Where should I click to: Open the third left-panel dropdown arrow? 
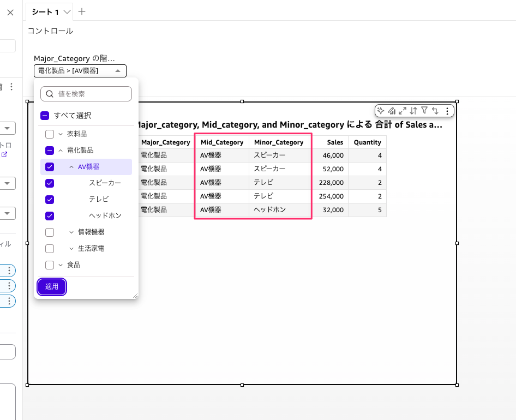(x=7, y=213)
